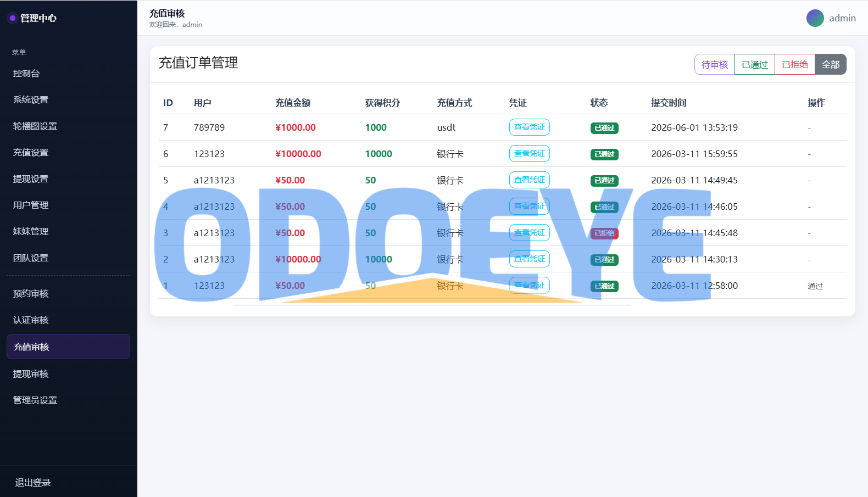Click timestamp 2026-03-11 15:59:55
Image resolution: width=868 pixels, height=497 pixels.
[x=694, y=154]
